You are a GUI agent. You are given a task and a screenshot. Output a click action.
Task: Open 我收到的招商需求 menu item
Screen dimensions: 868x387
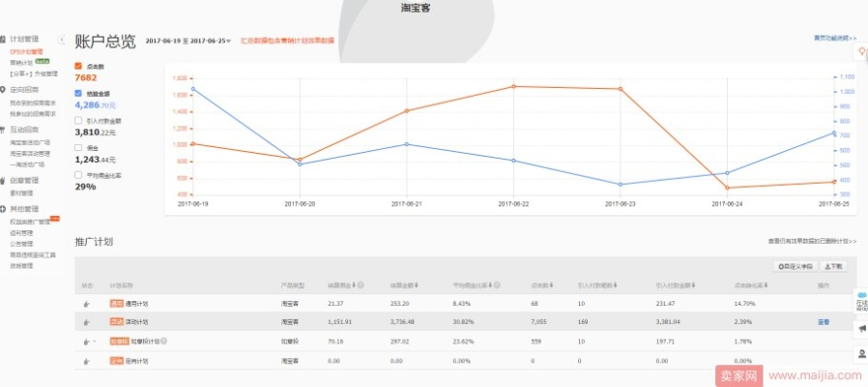tap(33, 103)
